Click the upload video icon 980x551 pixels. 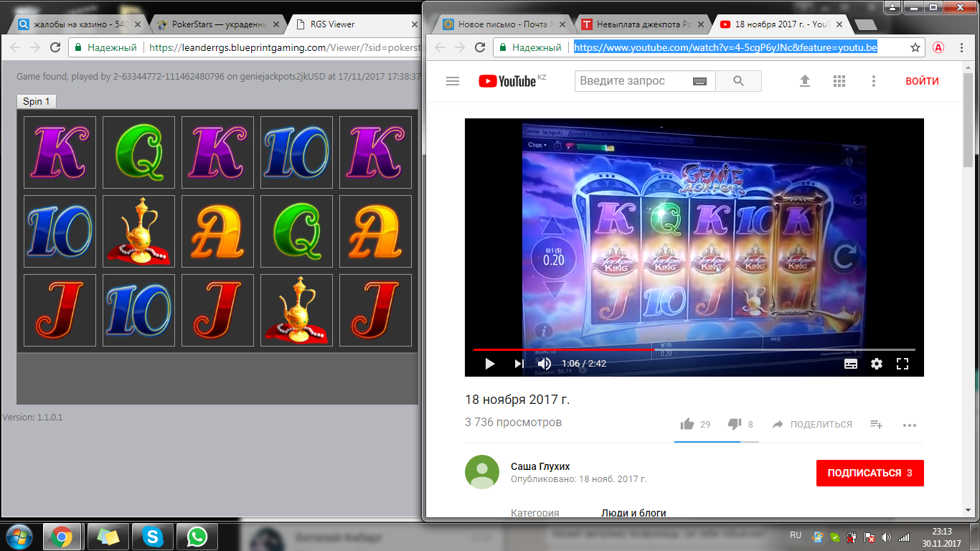[x=805, y=81]
